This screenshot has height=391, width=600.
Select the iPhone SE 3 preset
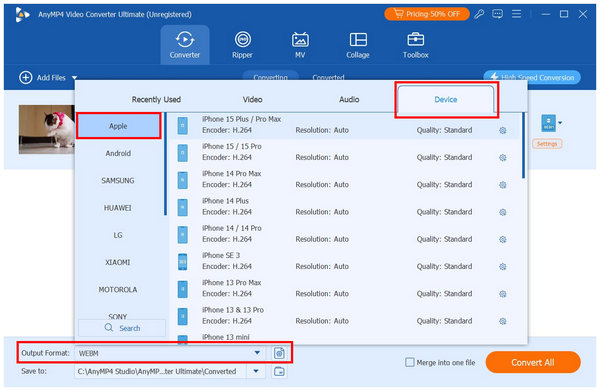(x=344, y=262)
